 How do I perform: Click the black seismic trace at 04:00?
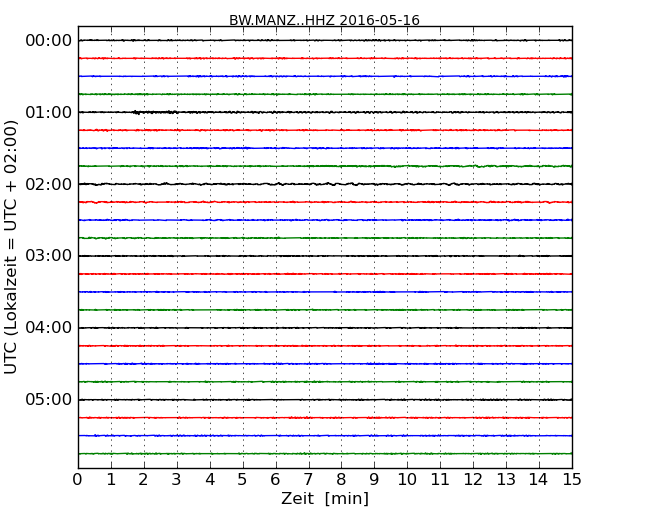[x=325, y=328]
